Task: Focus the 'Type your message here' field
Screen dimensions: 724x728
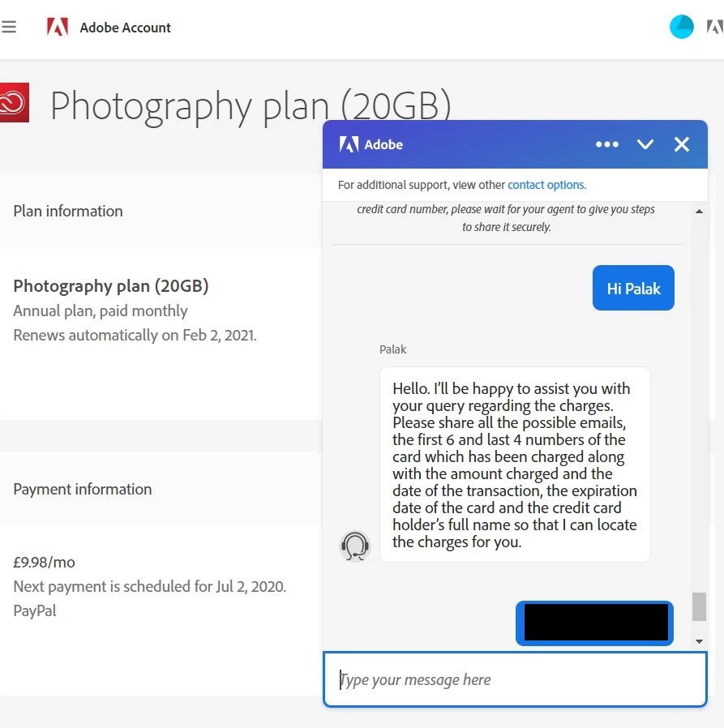Action: (515, 679)
